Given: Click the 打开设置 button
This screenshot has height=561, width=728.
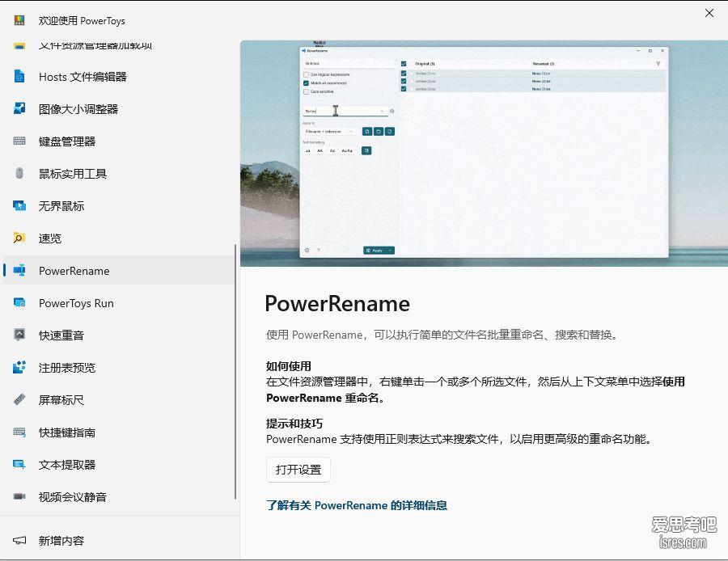Looking at the screenshot, I should 298,470.
